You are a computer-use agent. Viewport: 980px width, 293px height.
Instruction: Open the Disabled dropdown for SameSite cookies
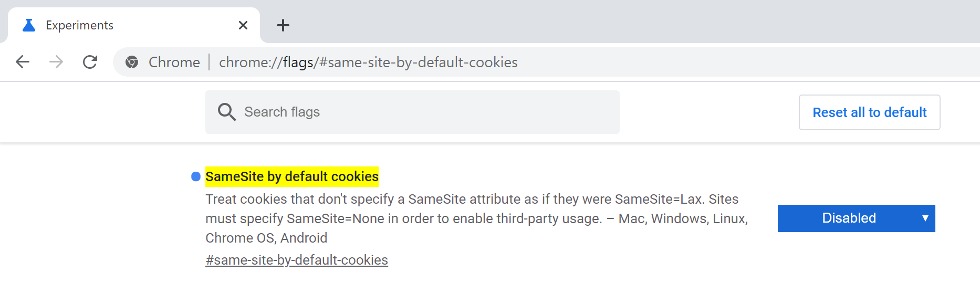(849, 218)
